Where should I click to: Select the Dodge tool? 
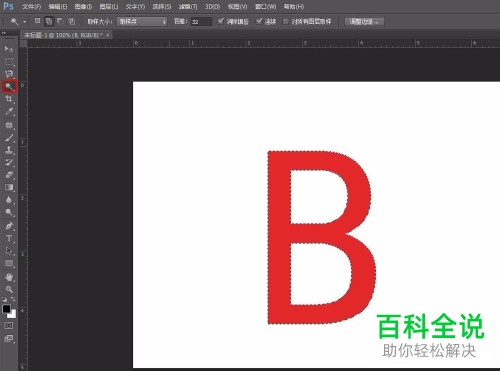(x=9, y=212)
